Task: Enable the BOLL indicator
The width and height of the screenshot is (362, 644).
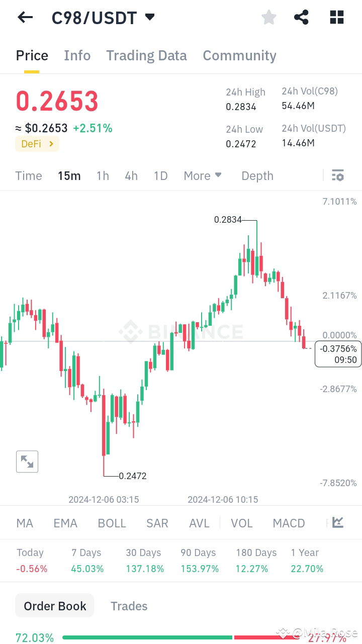Action: click(x=112, y=523)
